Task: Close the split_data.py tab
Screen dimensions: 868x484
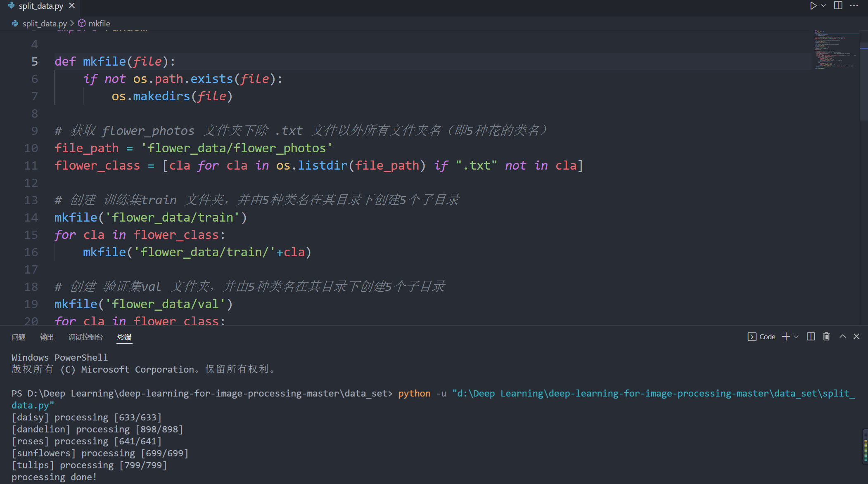Action: [72, 6]
